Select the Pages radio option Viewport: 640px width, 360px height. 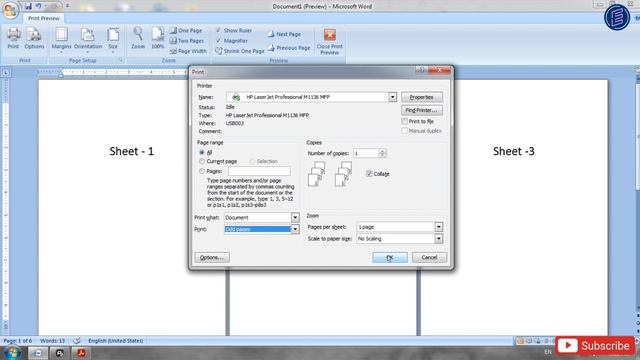coord(202,171)
